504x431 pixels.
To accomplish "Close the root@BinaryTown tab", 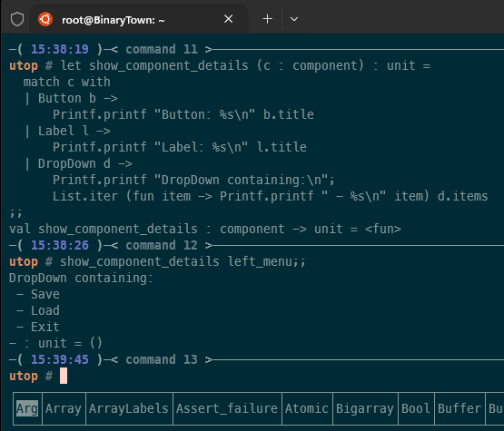I will point(228,19).
